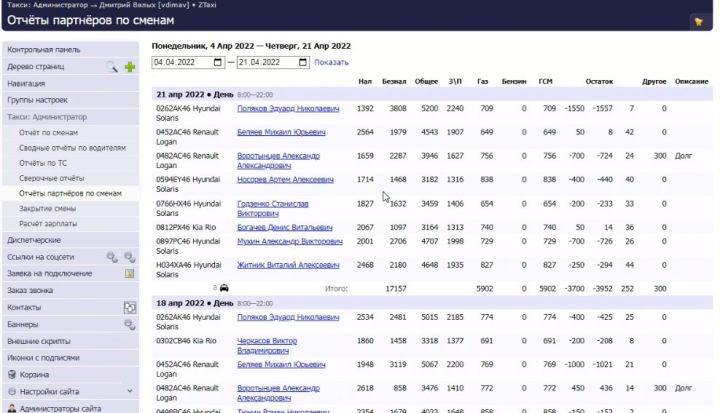Click the Корзина trash icon

tap(12, 375)
